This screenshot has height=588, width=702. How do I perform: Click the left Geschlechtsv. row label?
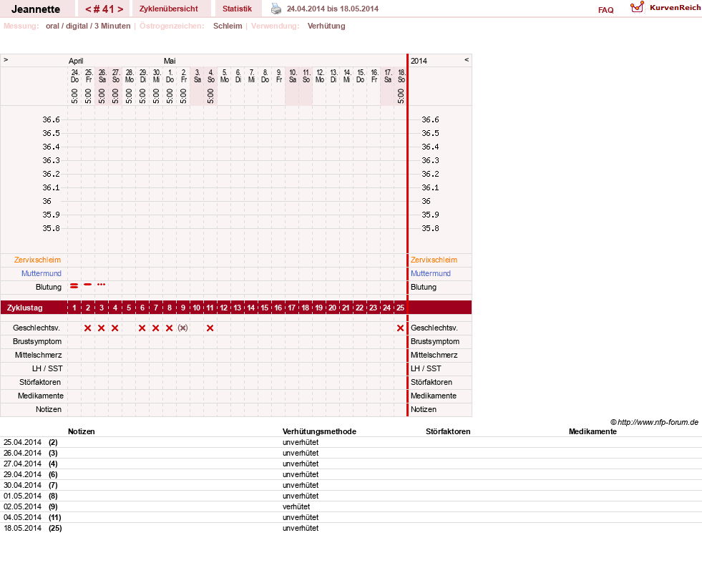36,328
